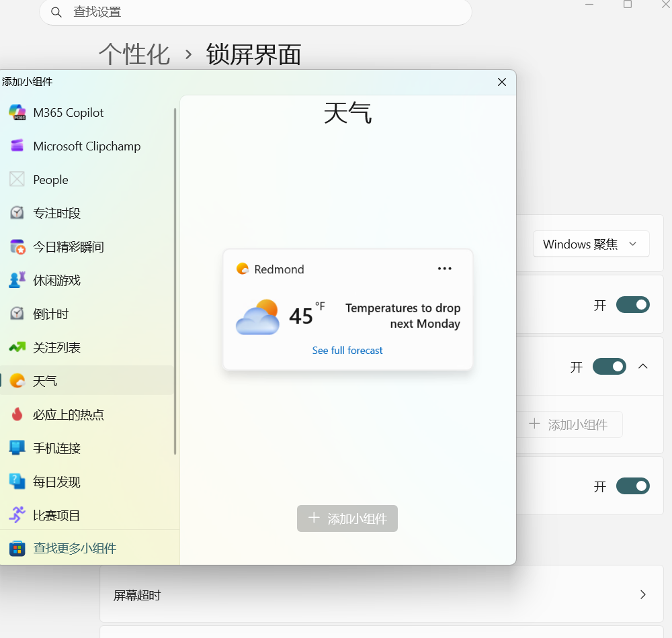This screenshot has width=672, height=638.
Task: Click the 手机连接 phone link icon
Action: (x=17, y=448)
